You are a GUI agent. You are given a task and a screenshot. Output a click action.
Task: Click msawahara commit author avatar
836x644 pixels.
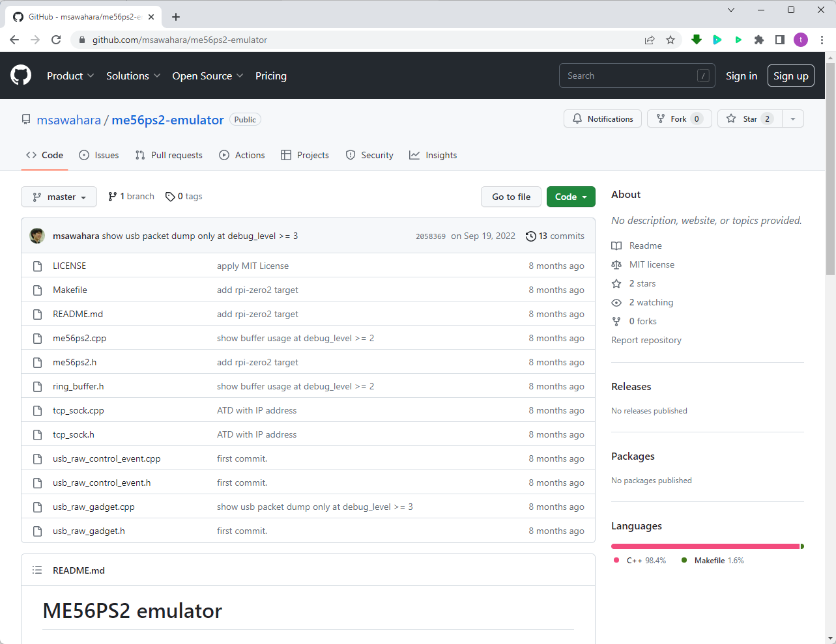[37, 236]
